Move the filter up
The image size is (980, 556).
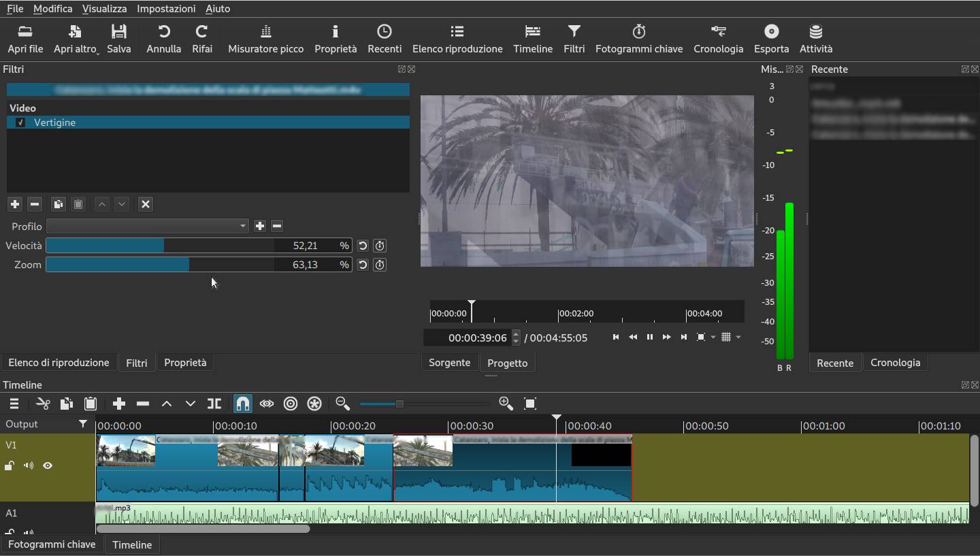(x=102, y=204)
